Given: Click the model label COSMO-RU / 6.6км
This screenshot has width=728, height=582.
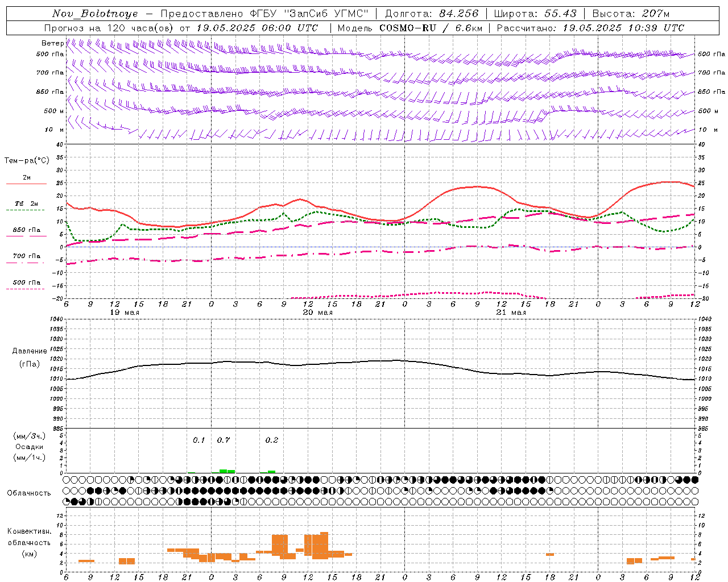Looking at the screenshot, I should pos(431,28).
